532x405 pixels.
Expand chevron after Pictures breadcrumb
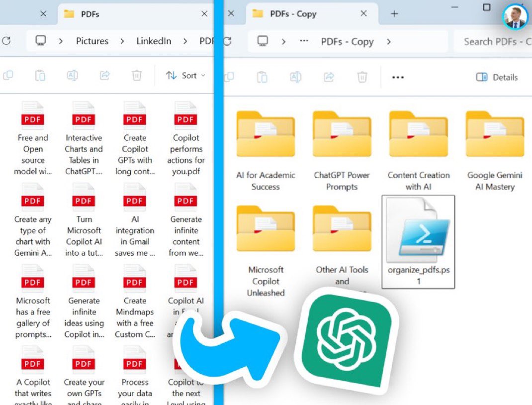(x=122, y=41)
